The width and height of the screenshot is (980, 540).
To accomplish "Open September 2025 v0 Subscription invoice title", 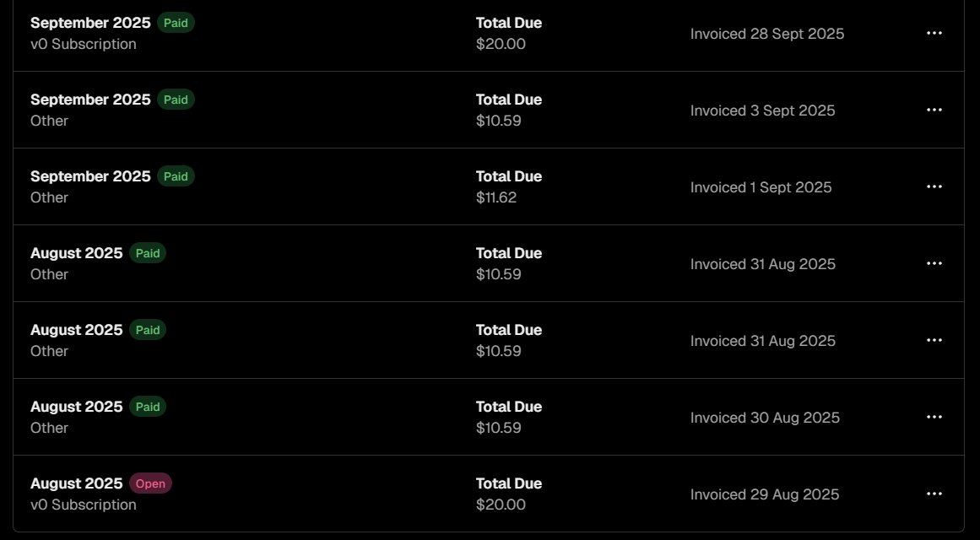I will point(90,23).
